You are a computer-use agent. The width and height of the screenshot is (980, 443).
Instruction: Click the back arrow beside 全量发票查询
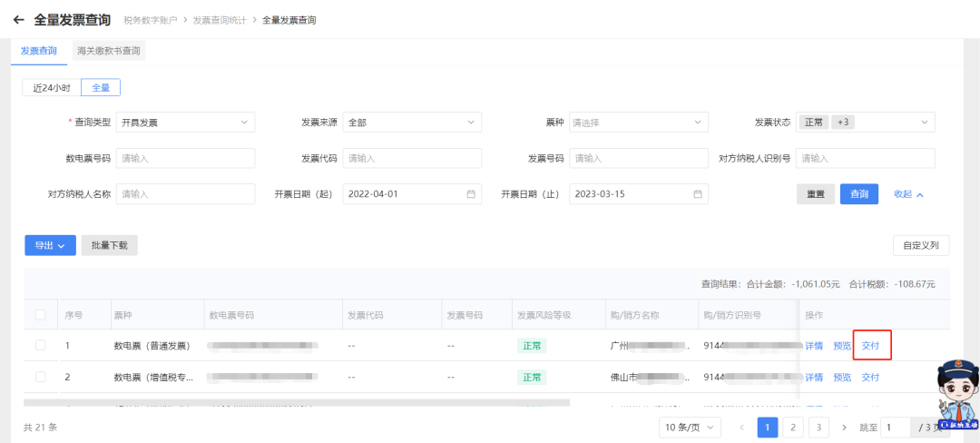[x=18, y=20]
